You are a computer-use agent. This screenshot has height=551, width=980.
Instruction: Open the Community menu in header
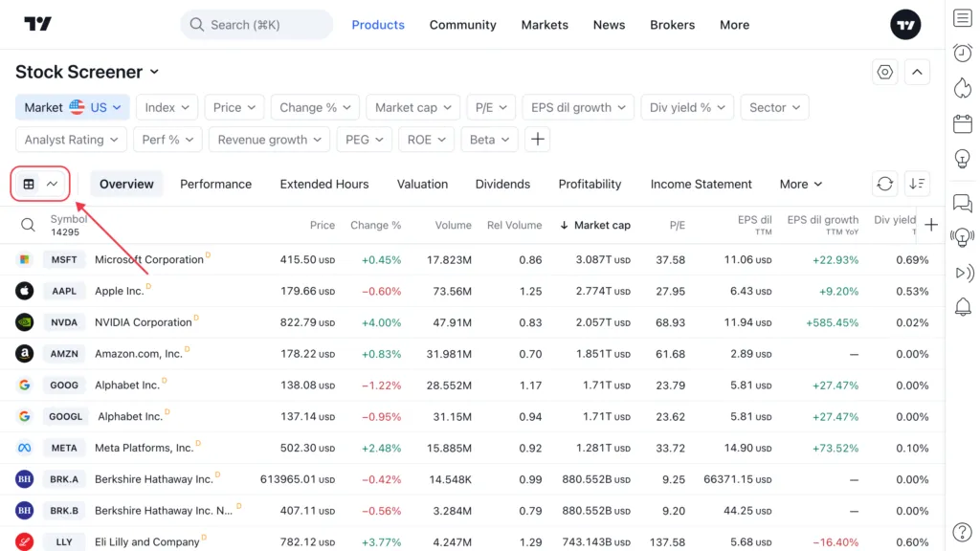[x=462, y=24]
